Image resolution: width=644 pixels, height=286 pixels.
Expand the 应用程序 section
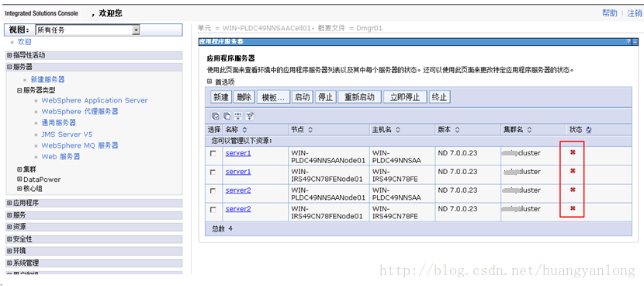(x=9, y=203)
